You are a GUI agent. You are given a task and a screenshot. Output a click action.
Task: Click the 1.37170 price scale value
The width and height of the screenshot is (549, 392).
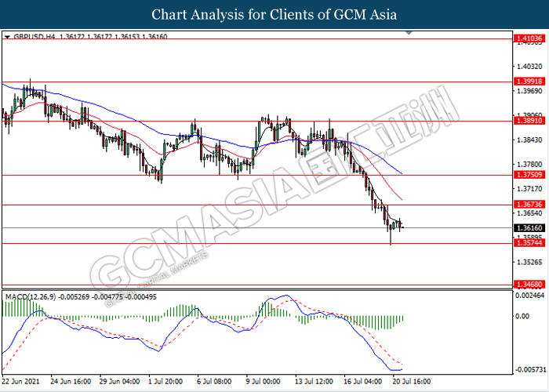529,189
